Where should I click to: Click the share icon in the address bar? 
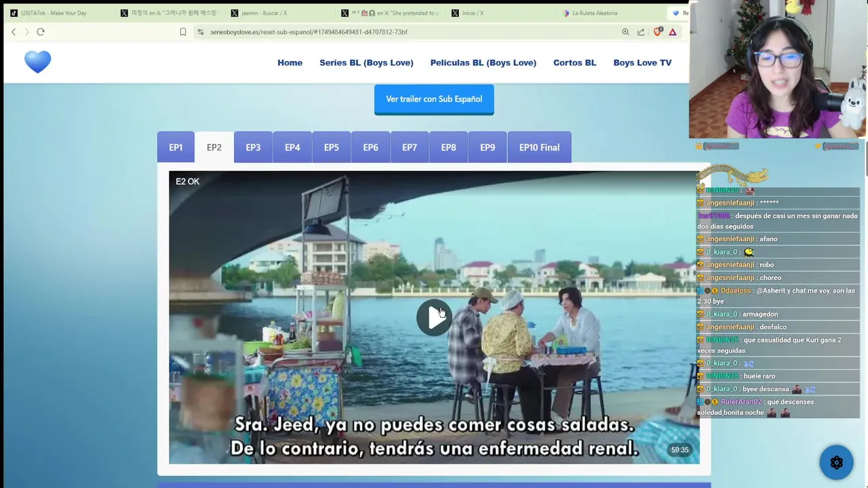click(641, 32)
